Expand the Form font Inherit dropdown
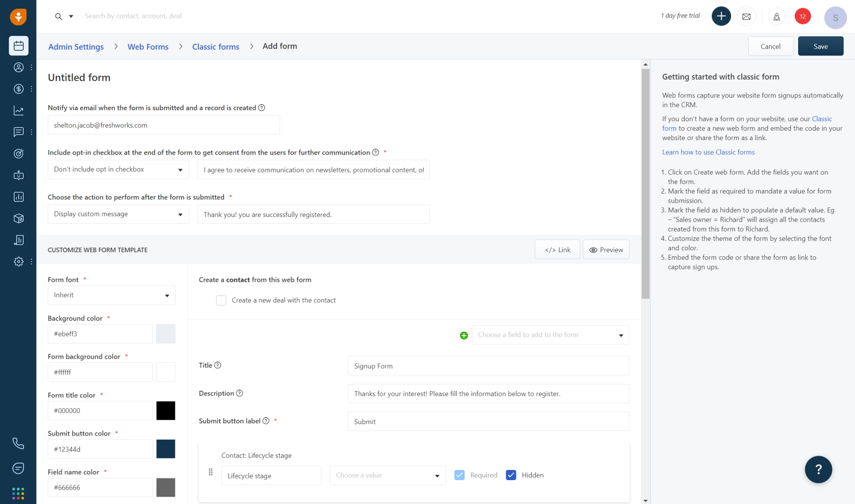 [x=111, y=295]
